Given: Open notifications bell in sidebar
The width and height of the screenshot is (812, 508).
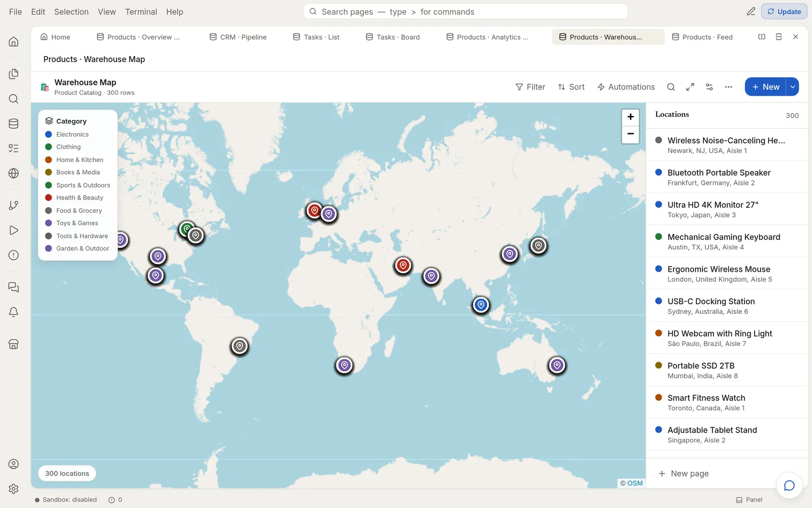Looking at the screenshot, I should 14,312.
